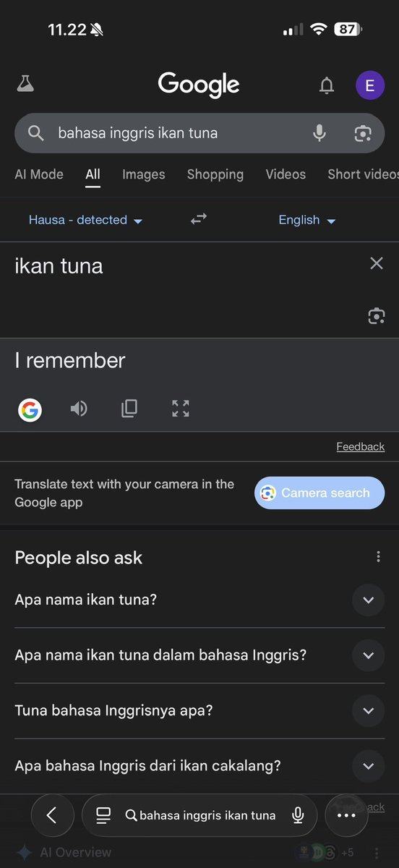
Task: Open English target language dropdown
Action: [x=307, y=220]
